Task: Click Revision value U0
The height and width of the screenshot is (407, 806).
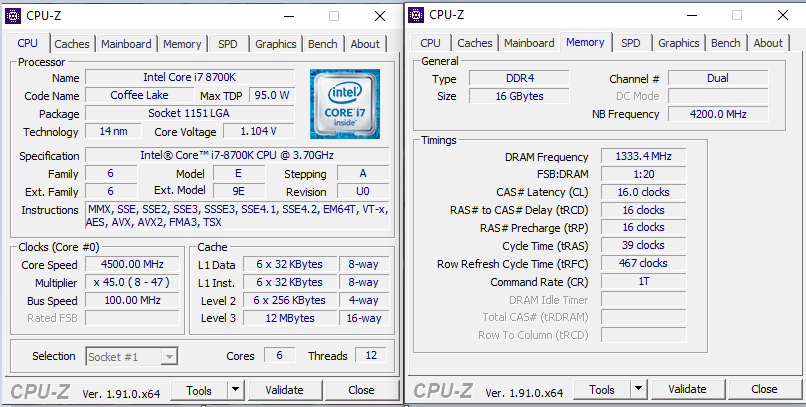Action: click(x=363, y=192)
